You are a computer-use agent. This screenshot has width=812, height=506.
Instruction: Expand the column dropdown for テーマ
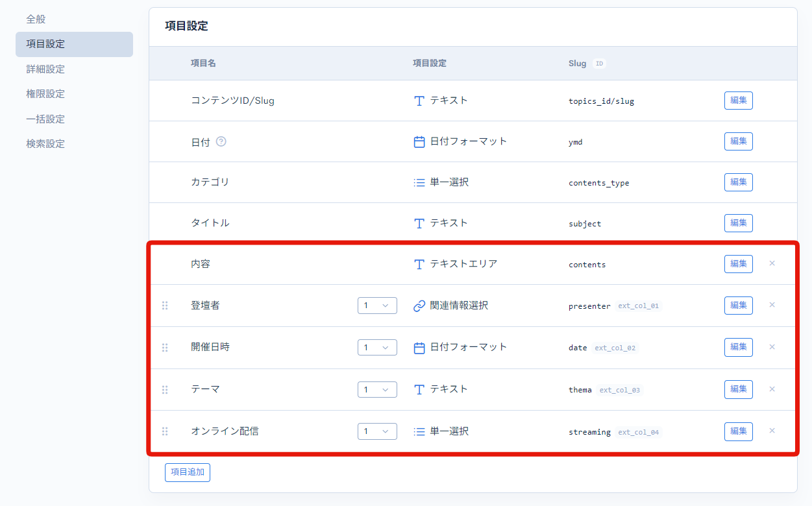click(377, 390)
